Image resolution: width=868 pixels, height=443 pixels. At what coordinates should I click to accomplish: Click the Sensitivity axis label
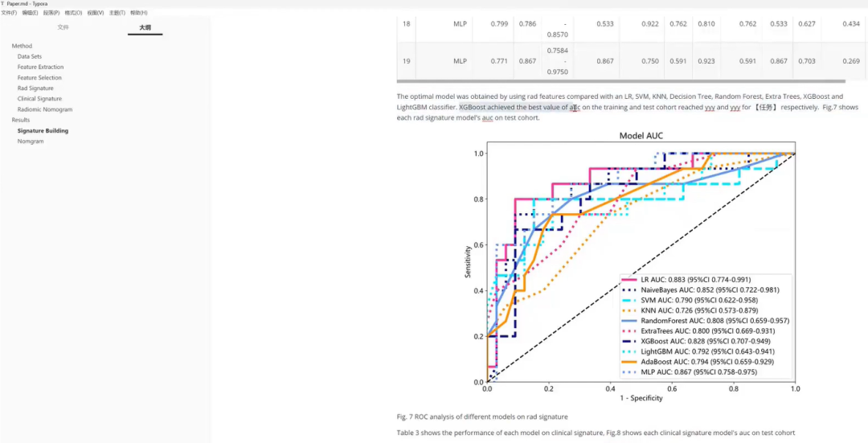coord(469,262)
